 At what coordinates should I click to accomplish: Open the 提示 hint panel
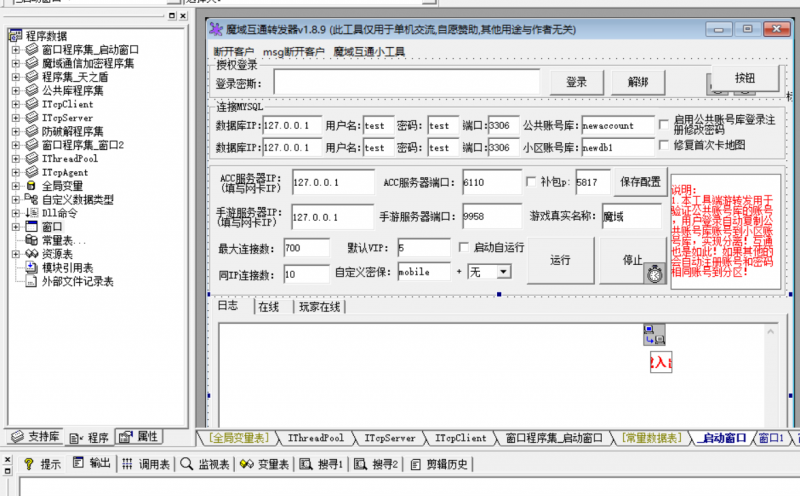43,464
